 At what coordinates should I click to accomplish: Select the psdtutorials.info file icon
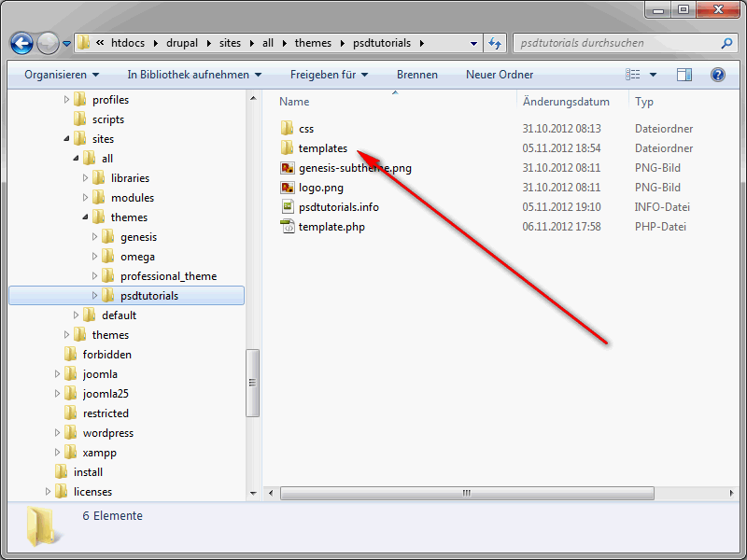click(x=288, y=207)
